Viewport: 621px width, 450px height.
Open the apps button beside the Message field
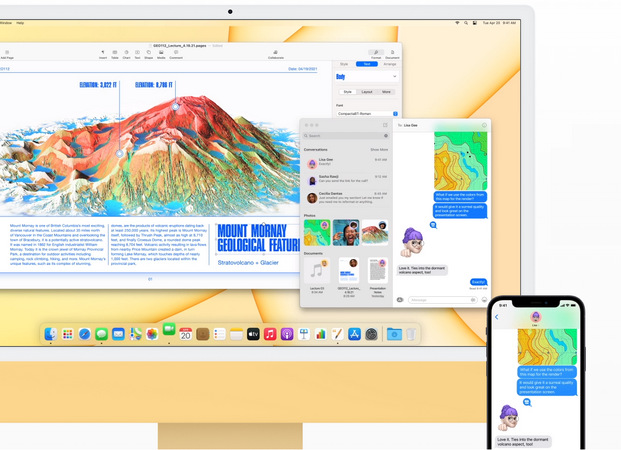tap(400, 300)
